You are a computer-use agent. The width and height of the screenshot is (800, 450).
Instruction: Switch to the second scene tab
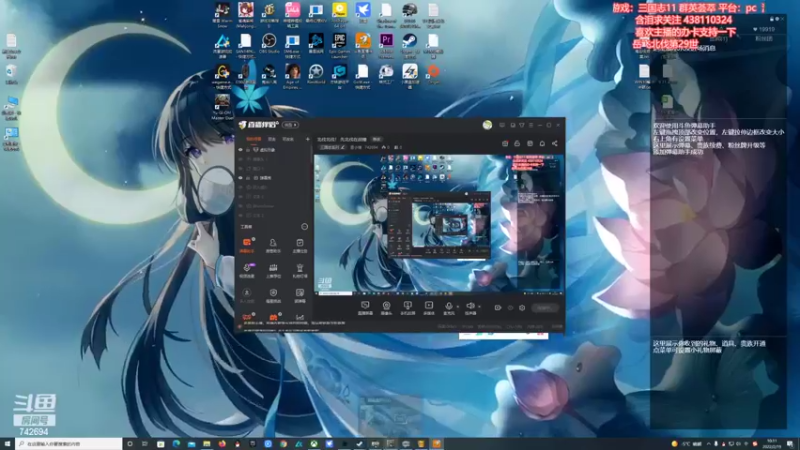272,139
